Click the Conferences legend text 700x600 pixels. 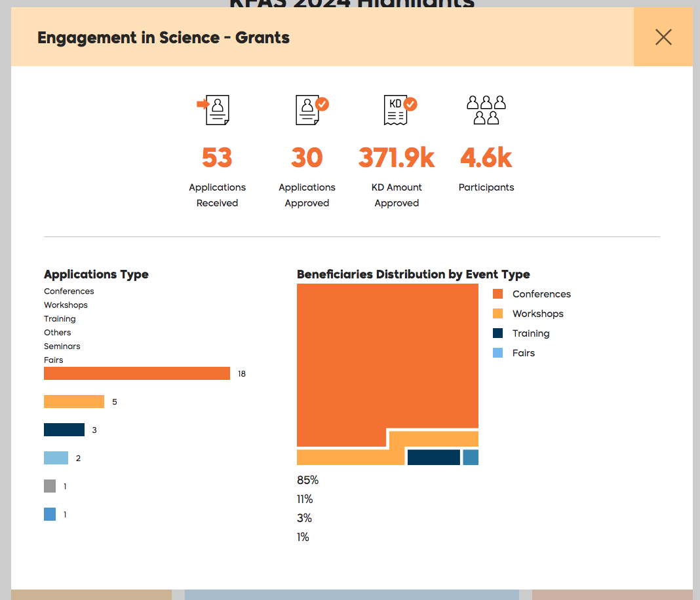pyautogui.click(x=541, y=294)
